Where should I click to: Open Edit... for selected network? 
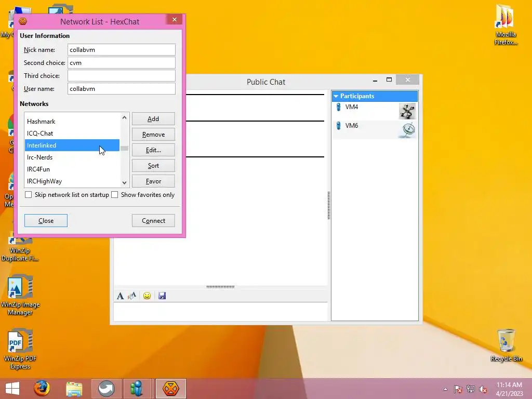pyautogui.click(x=153, y=150)
